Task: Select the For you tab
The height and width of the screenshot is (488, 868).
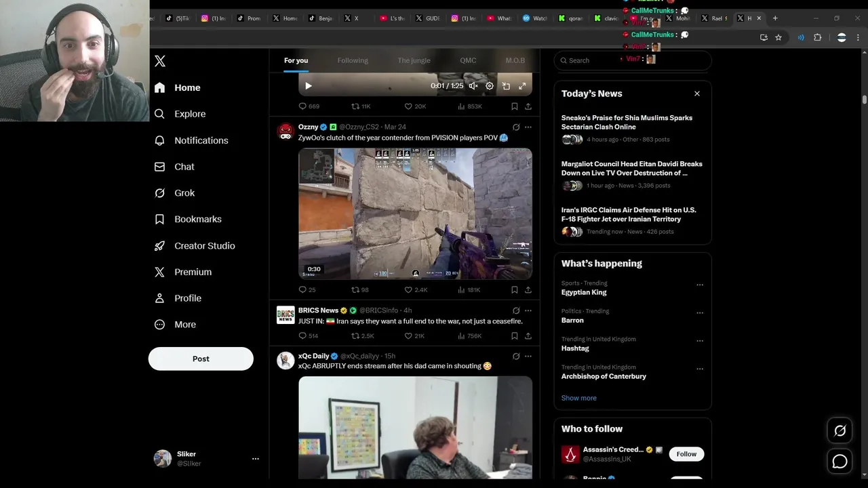Action: pyautogui.click(x=296, y=60)
